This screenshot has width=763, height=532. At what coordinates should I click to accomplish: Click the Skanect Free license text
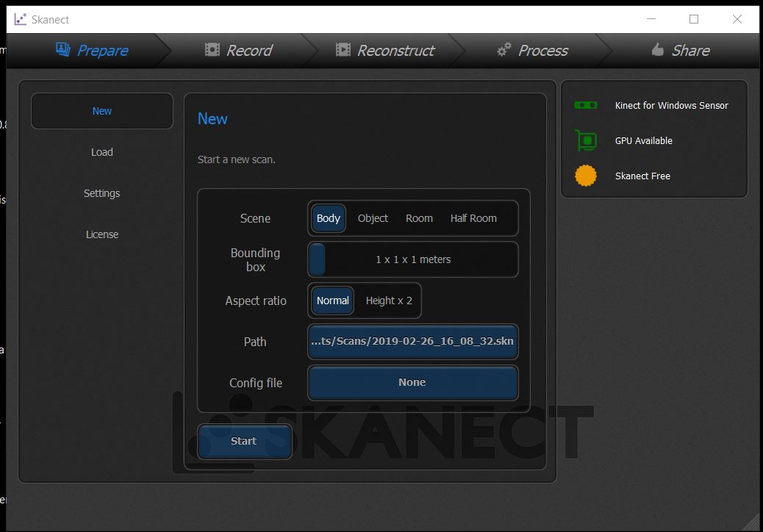tap(642, 176)
